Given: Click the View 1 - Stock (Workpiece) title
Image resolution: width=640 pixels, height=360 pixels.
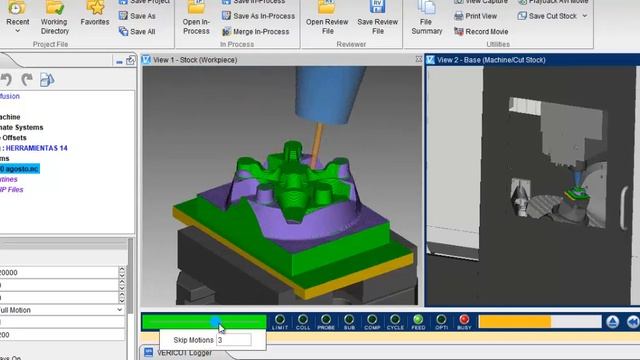Looking at the screenshot, I should click(195, 60).
